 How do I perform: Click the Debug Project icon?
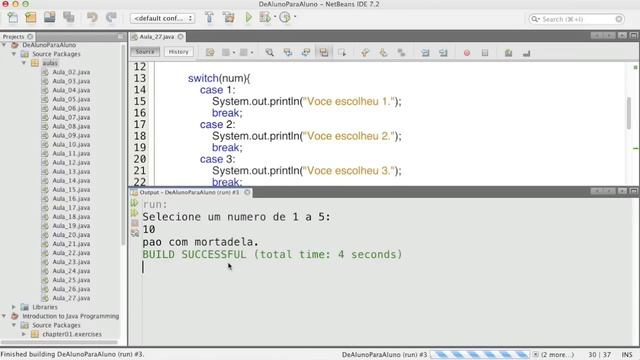point(265,18)
